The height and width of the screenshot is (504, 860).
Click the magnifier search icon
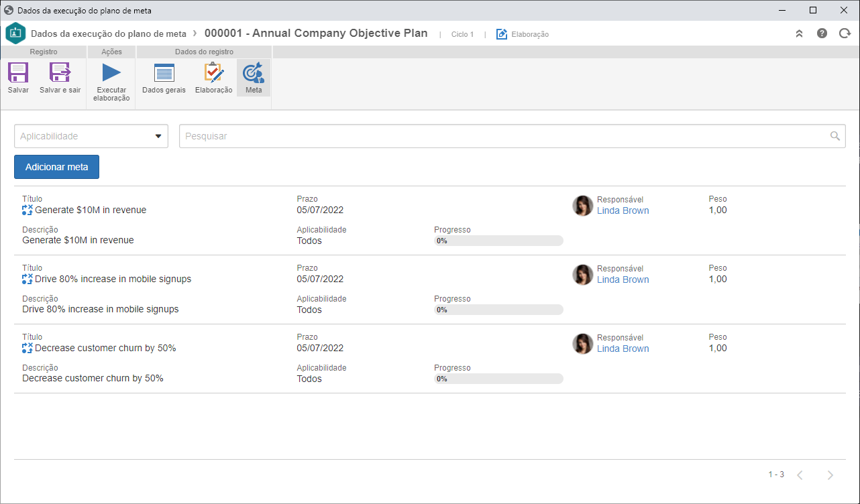(x=835, y=136)
